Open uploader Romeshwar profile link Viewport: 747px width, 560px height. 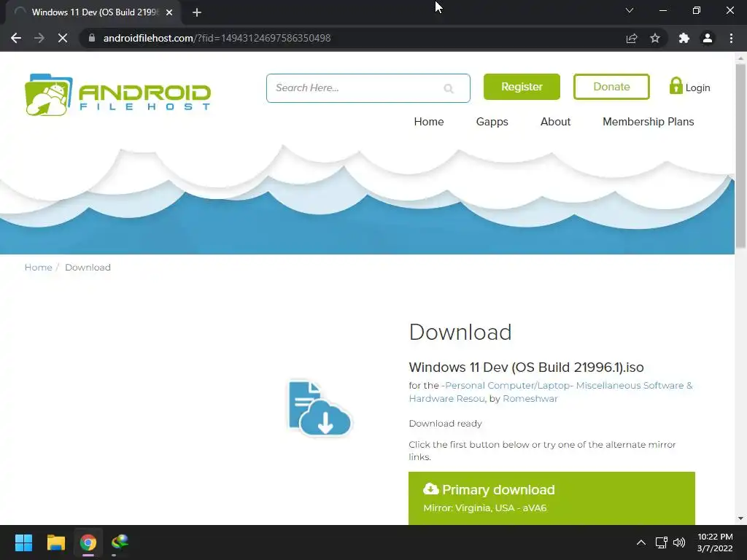[530, 399]
